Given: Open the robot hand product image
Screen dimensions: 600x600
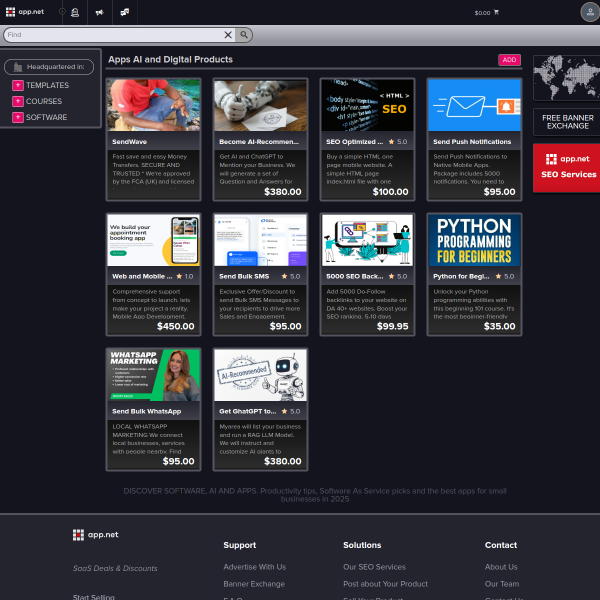Looking at the screenshot, I should point(260,105).
